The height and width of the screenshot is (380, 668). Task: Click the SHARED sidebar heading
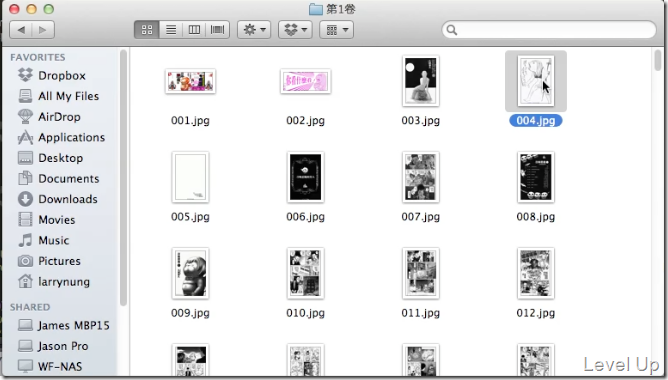30,307
